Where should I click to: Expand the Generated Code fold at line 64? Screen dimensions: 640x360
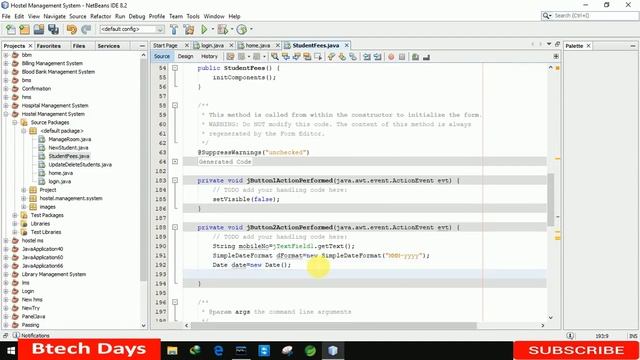click(175, 162)
